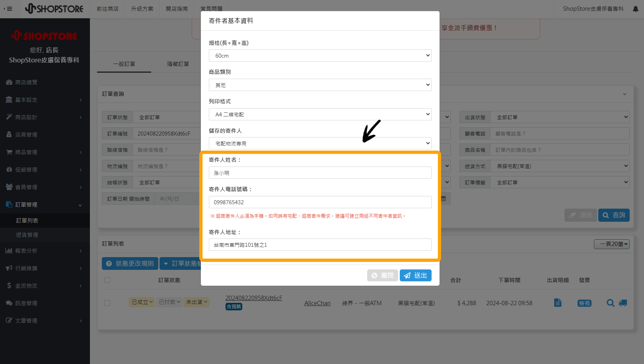Click the notification bell icon

pos(635,9)
